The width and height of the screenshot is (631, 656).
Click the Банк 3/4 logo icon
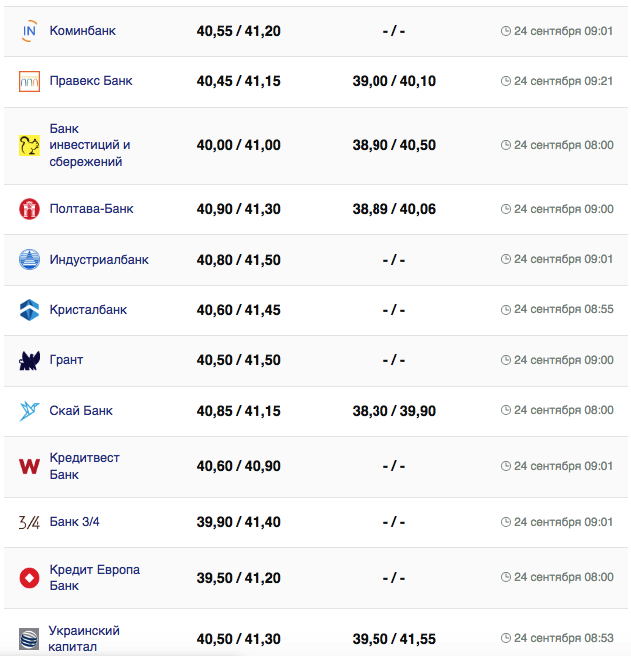coord(29,522)
